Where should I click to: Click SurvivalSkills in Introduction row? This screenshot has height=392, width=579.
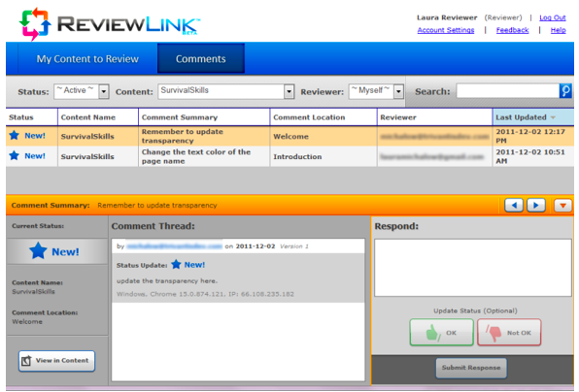click(87, 157)
